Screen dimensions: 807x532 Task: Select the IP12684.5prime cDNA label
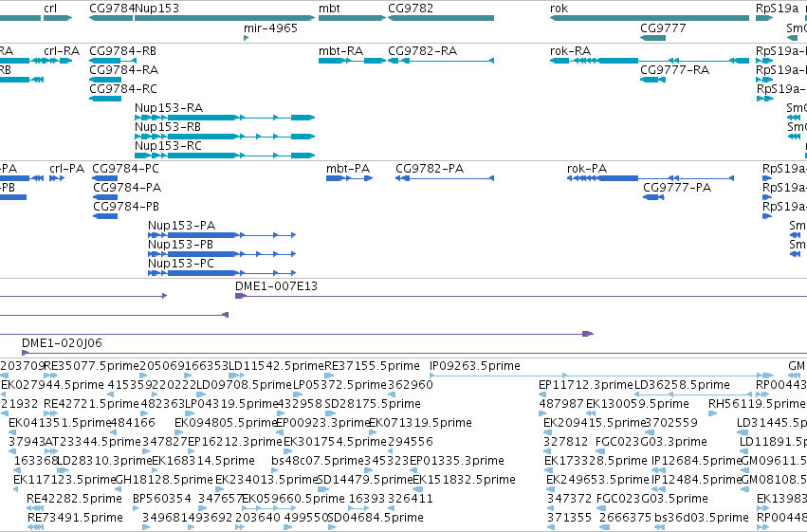(x=696, y=461)
